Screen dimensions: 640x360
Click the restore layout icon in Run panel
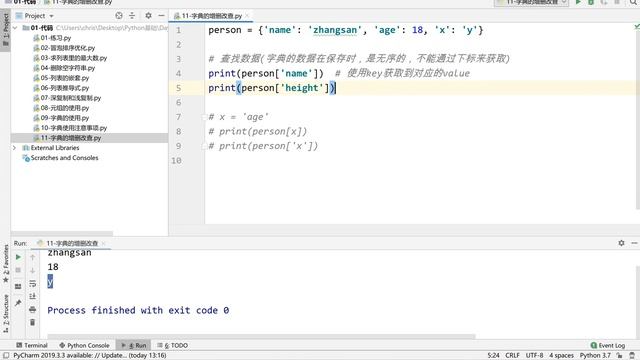pyautogui.click(x=18, y=287)
